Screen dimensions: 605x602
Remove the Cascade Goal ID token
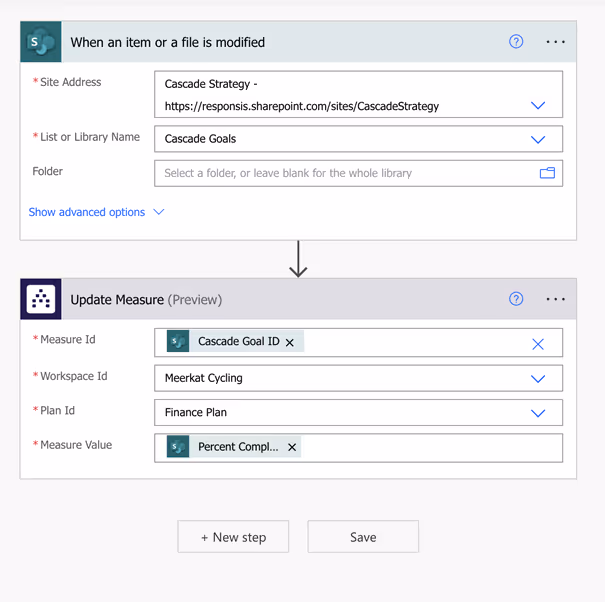290,342
